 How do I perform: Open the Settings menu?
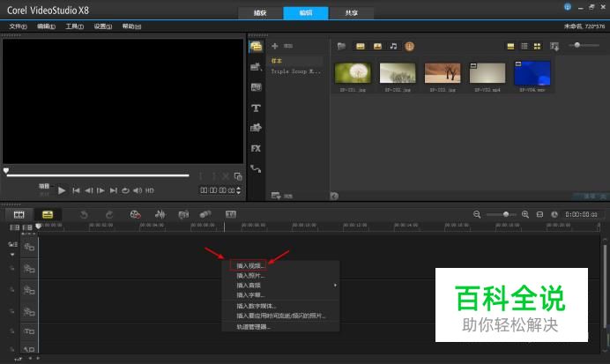(103, 26)
